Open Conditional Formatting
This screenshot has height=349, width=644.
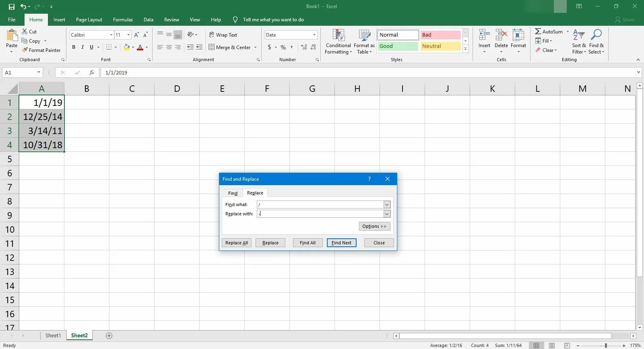[x=339, y=41]
